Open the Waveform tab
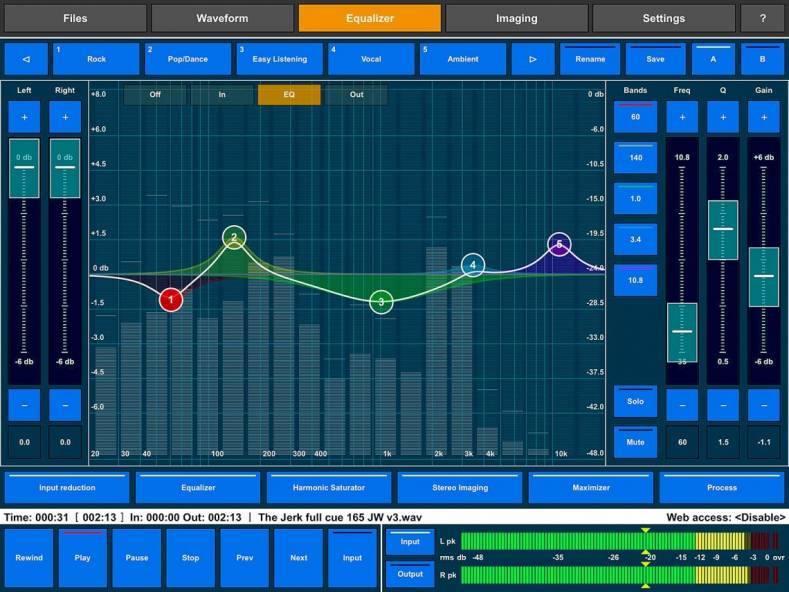The width and height of the screenshot is (789, 592). click(x=223, y=18)
